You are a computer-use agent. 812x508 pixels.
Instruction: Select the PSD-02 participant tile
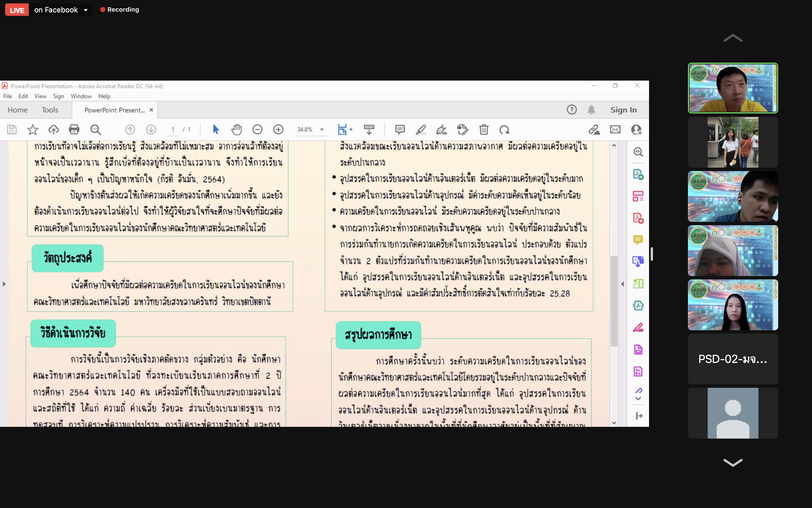click(x=733, y=359)
